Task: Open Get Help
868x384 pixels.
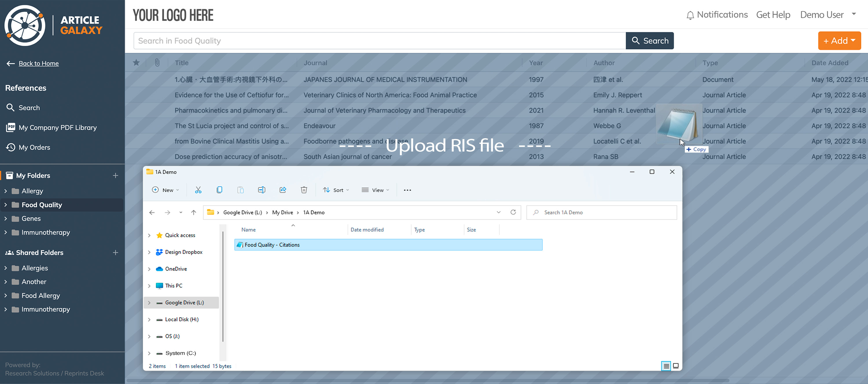Action: (x=773, y=15)
